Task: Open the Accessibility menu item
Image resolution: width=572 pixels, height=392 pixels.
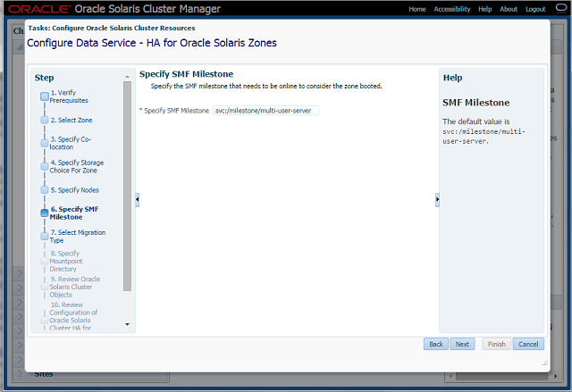Action: coord(451,9)
